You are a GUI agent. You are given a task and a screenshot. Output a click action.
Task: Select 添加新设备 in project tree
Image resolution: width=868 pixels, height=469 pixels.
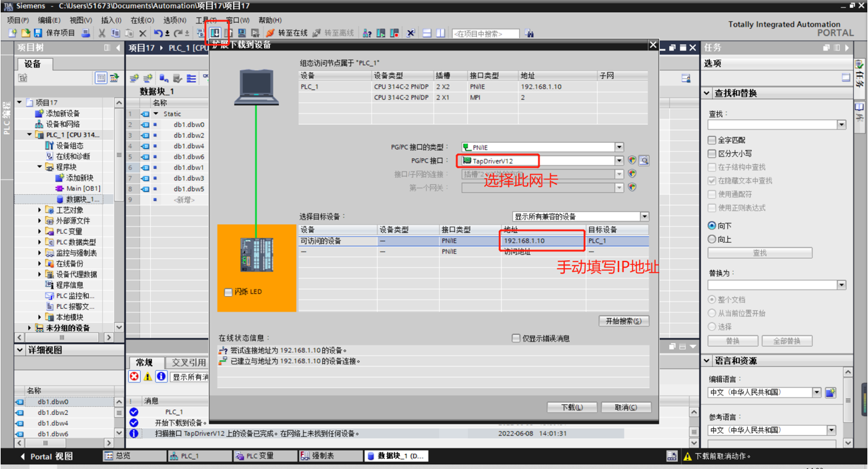(62, 113)
